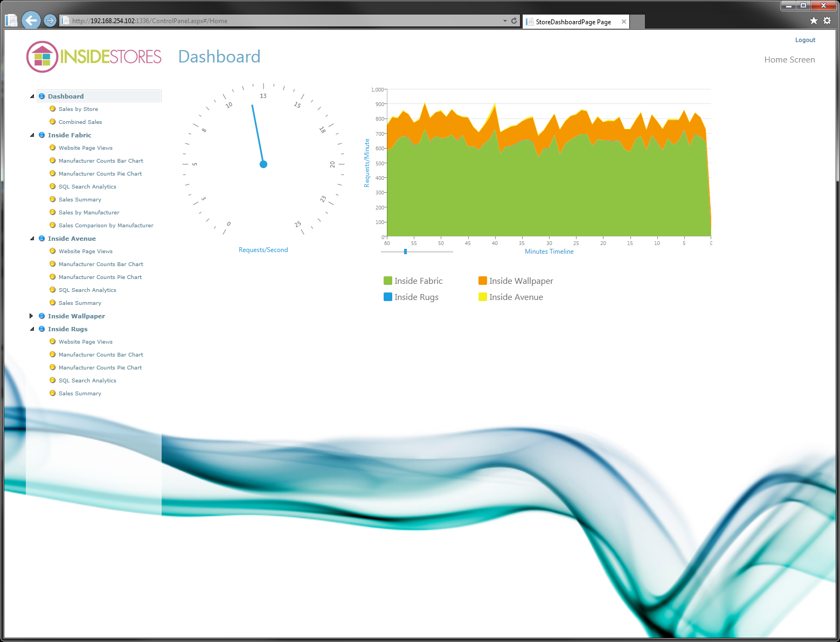Viewport: 840px width, 642px height.
Task: Expand the Inside Wallpaper tree node arrow
Action: pyautogui.click(x=31, y=316)
